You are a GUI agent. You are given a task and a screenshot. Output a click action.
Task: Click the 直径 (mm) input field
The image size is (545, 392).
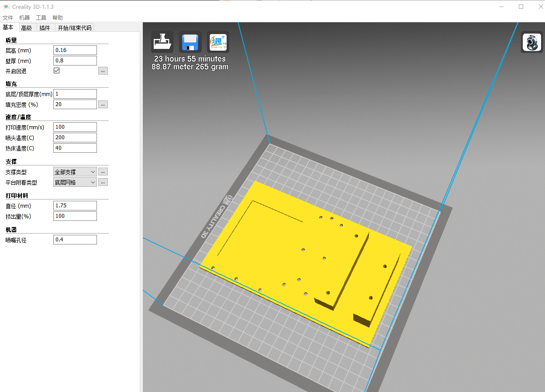pos(75,206)
